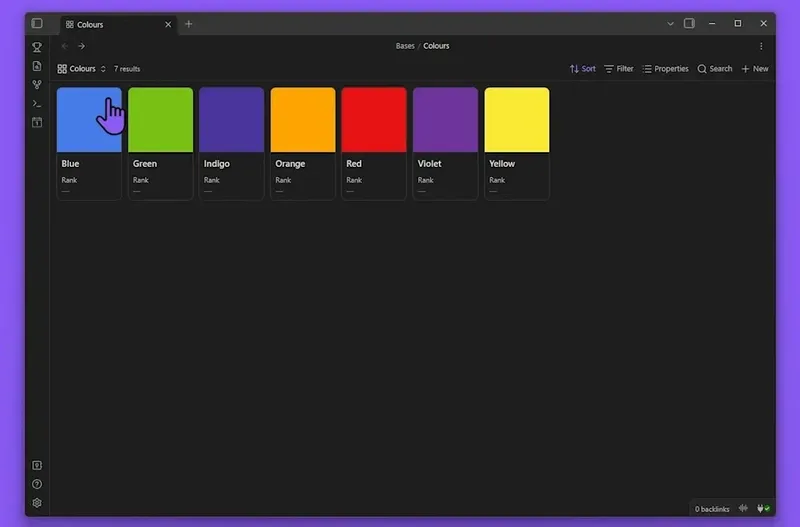Open the Orange colour card image
Image resolution: width=800 pixels, height=527 pixels.
[303, 120]
